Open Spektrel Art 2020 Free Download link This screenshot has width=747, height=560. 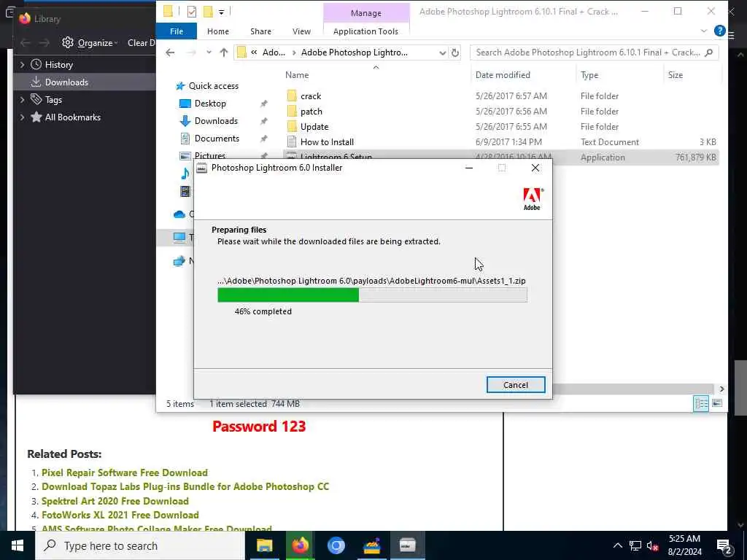pyautogui.click(x=115, y=501)
